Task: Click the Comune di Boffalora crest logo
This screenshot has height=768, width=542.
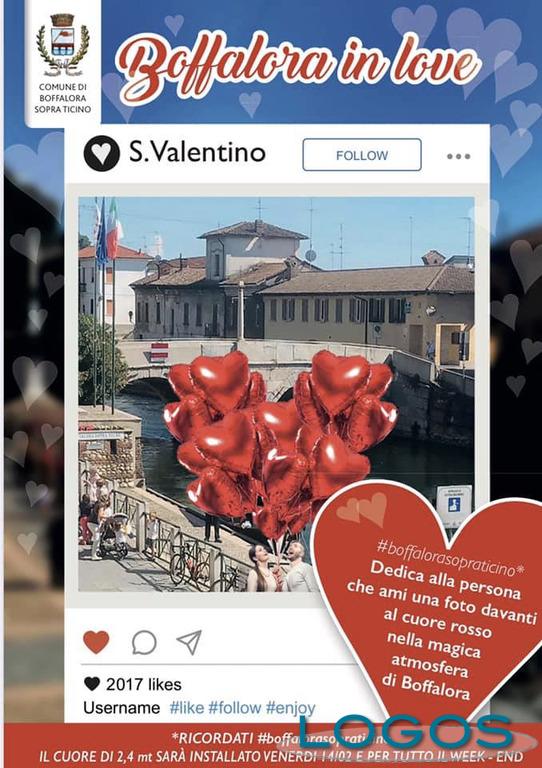Action: coord(63,45)
